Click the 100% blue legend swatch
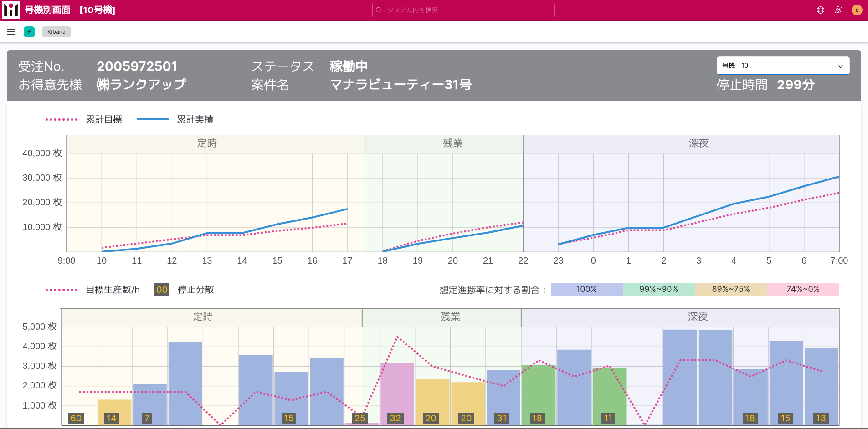The height and width of the screenshot is (429, 868). tap(586, 289)
